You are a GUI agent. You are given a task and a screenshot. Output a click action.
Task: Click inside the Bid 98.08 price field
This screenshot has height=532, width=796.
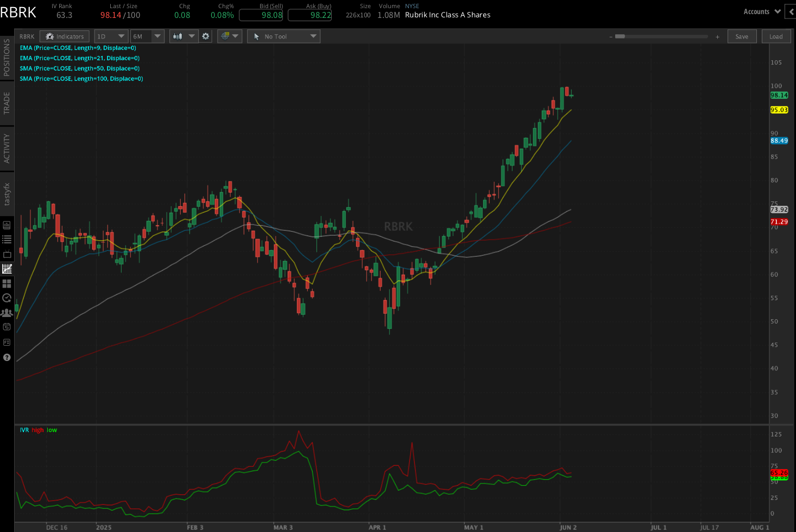pos(261,15)
